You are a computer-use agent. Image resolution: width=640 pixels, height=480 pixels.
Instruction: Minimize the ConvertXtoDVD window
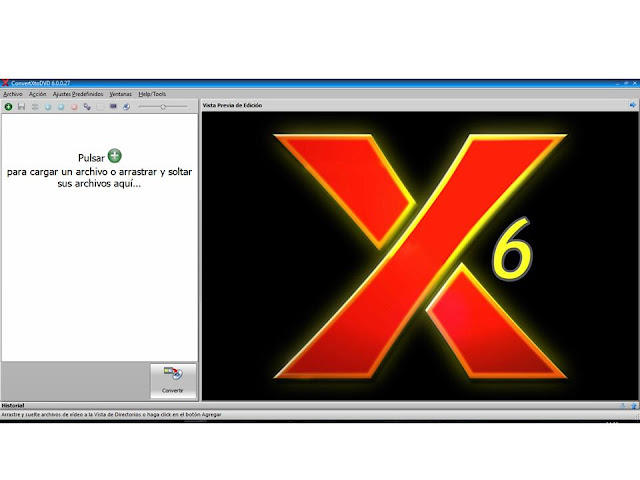(617, 83)
